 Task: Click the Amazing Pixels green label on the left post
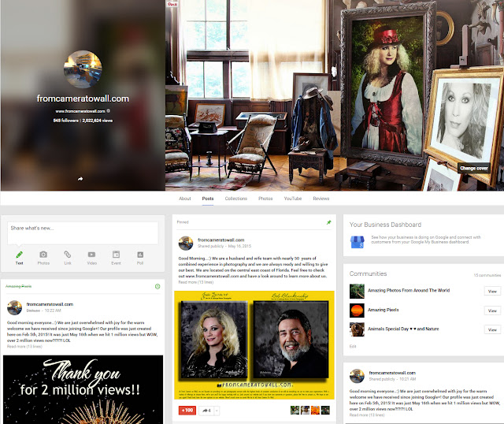point(19,286)
